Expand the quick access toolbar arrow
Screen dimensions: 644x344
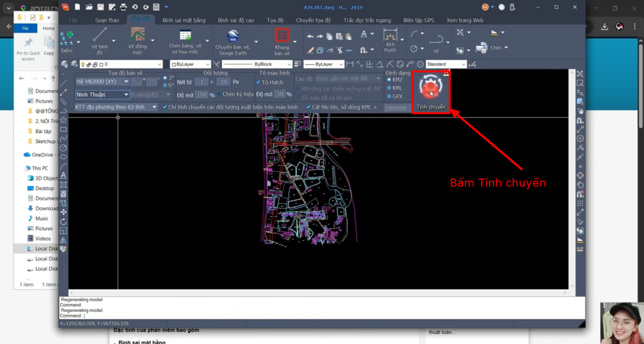[166, 7]
